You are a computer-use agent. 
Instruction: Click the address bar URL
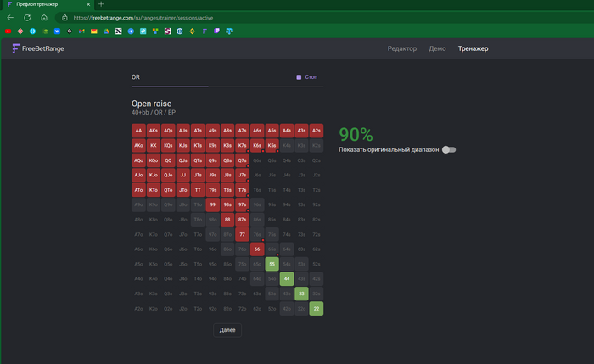[143, 18]
